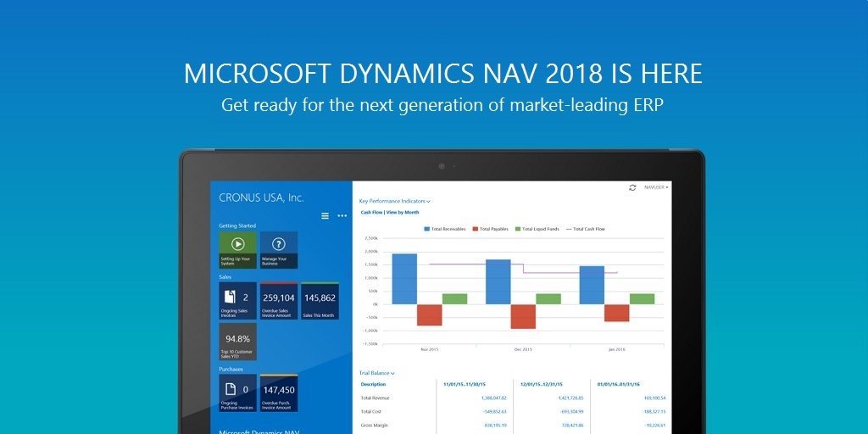Open Total Revenue value 1,388,047.82

pyautogui.click(x=494, y=398)
